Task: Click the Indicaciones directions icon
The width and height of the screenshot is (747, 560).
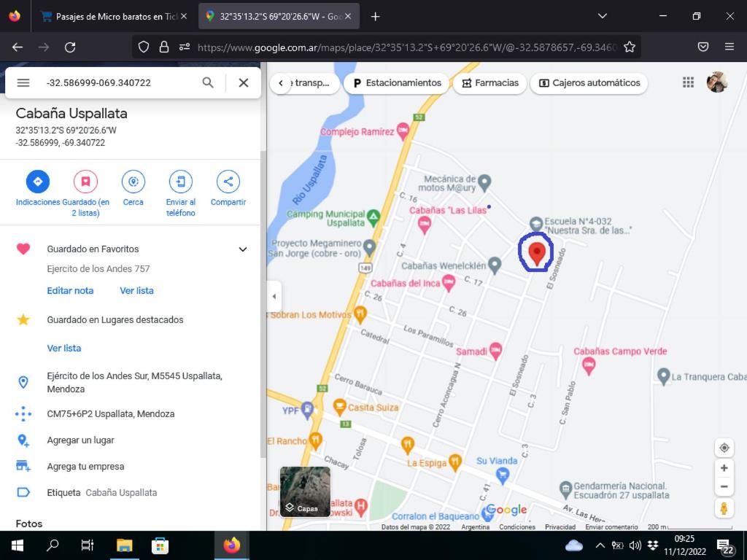Action: tap(38, 182)
